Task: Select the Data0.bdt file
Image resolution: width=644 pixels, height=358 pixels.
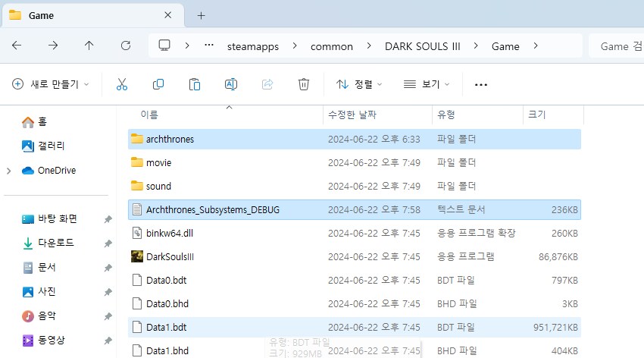Action: pos(355,281)
